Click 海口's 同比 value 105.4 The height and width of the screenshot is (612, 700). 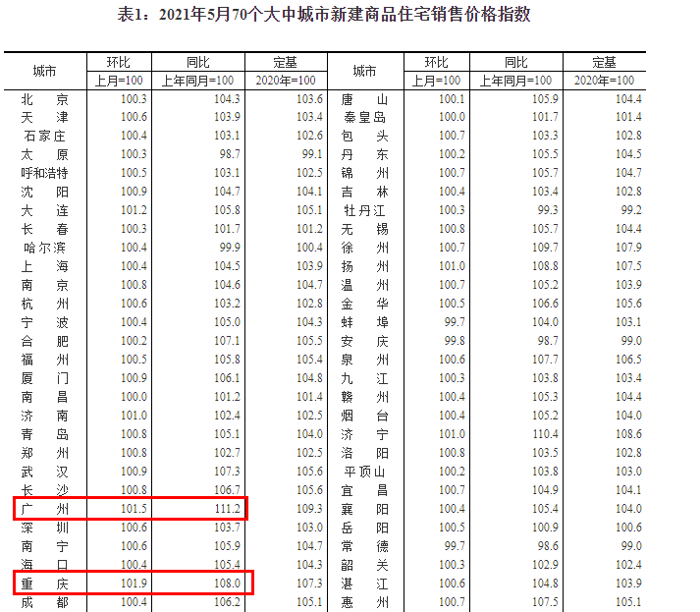click(227, 565)
